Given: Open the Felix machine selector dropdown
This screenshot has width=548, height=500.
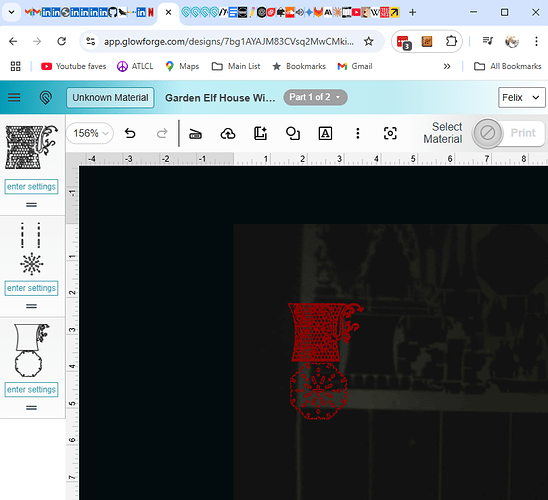Looking at the screenshot, I should 521,97.
